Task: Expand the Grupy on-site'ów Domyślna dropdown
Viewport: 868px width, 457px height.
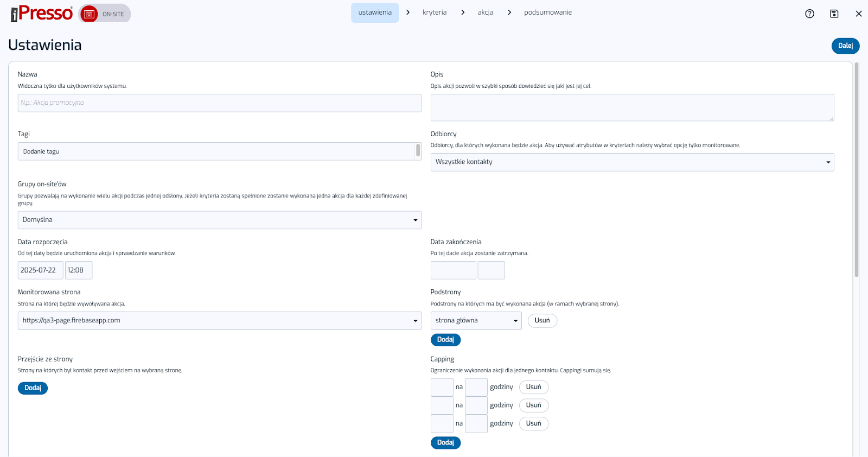Action: pyautogui.click(x=219, y=220)
